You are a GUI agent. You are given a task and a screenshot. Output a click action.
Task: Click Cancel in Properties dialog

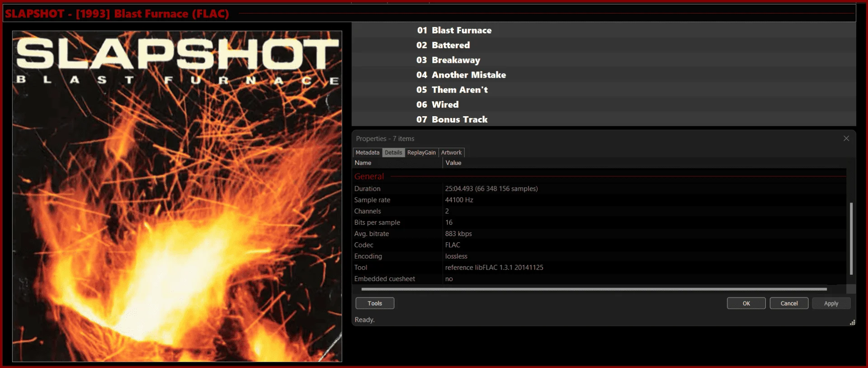pyautogui.click(x=789, y=303)
